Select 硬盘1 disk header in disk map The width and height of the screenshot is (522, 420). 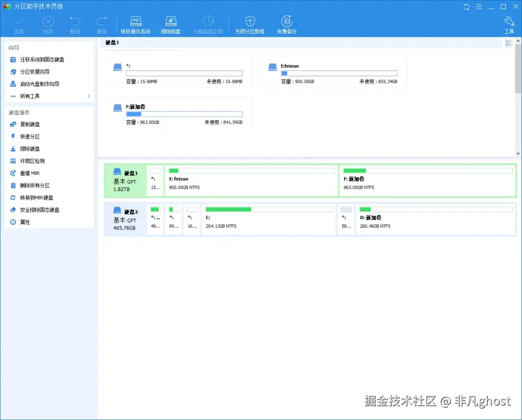(x=125, y=181)
